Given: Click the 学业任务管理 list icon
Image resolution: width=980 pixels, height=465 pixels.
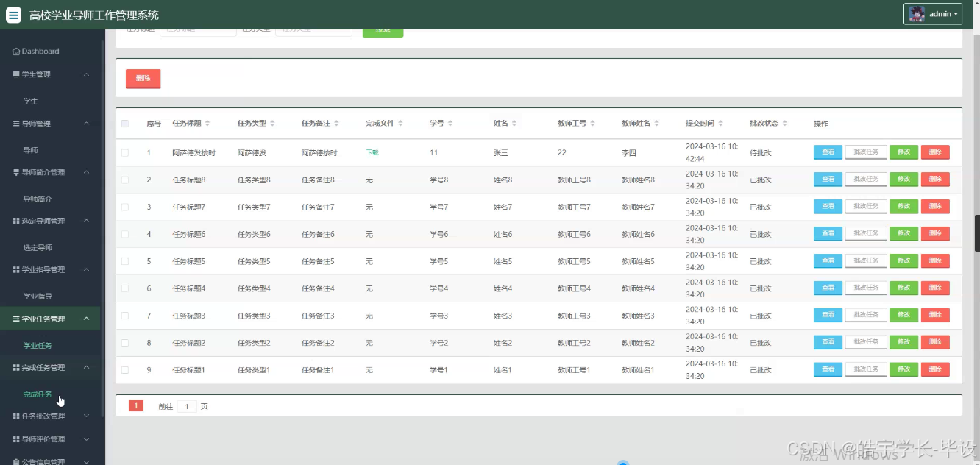Looking at the screenshot, I should [x=16, y=319].
